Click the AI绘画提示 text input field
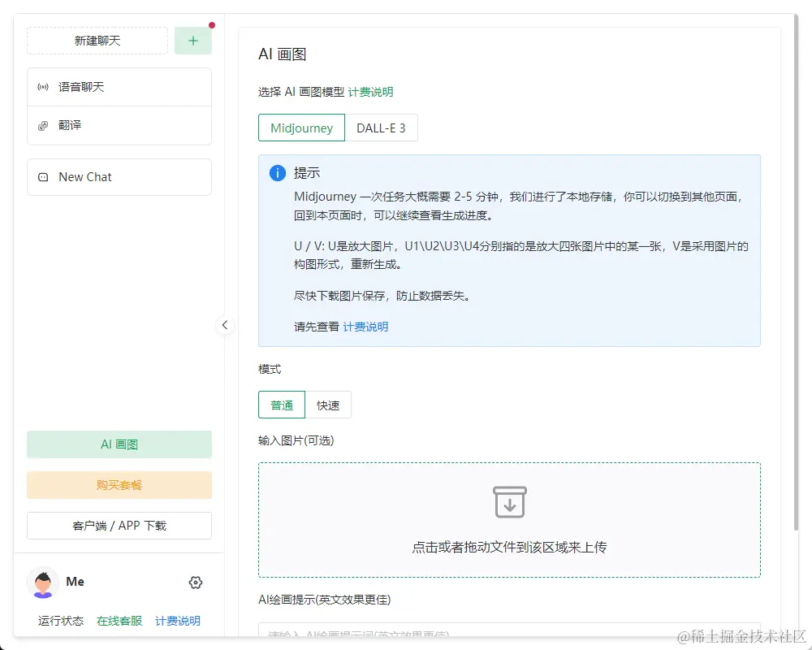 510,630
